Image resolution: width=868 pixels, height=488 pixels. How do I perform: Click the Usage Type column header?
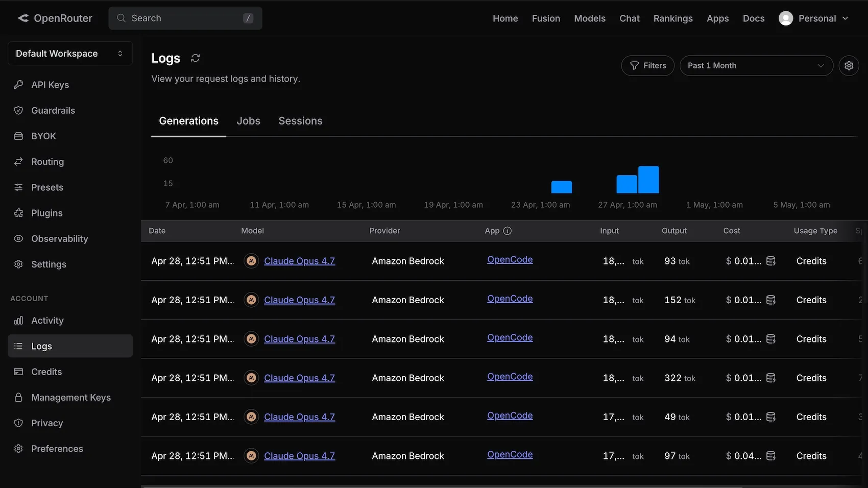(x=815, y=231)
